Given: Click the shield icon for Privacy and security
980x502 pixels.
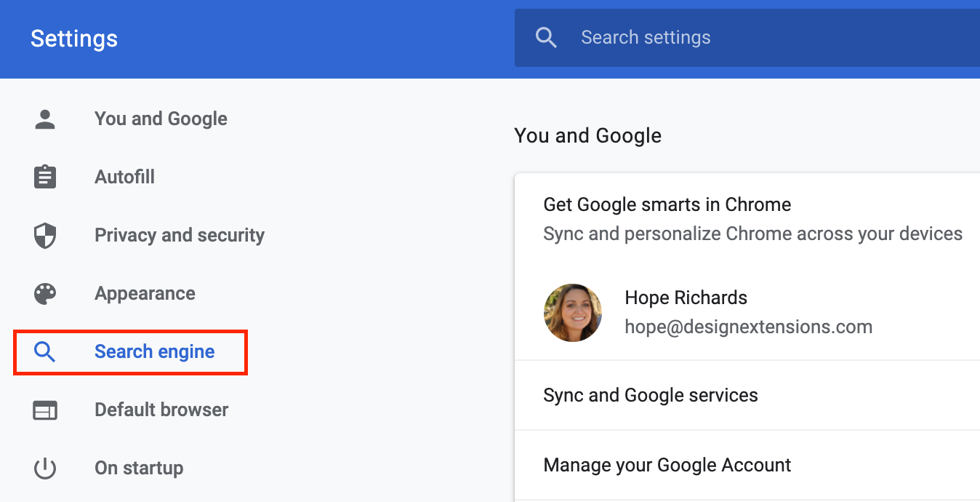Looking at the screenshot, I should (45, 236).
